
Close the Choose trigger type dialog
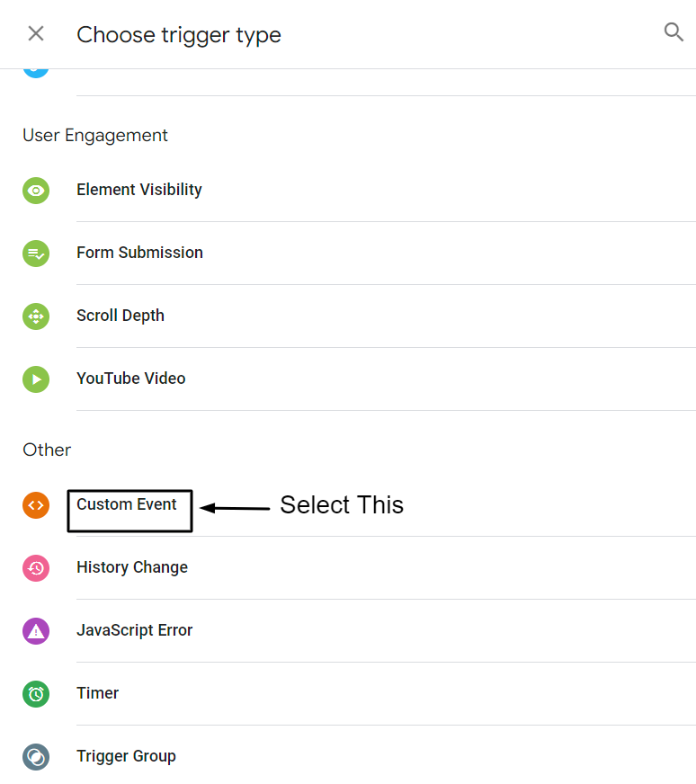coord(34,32)
